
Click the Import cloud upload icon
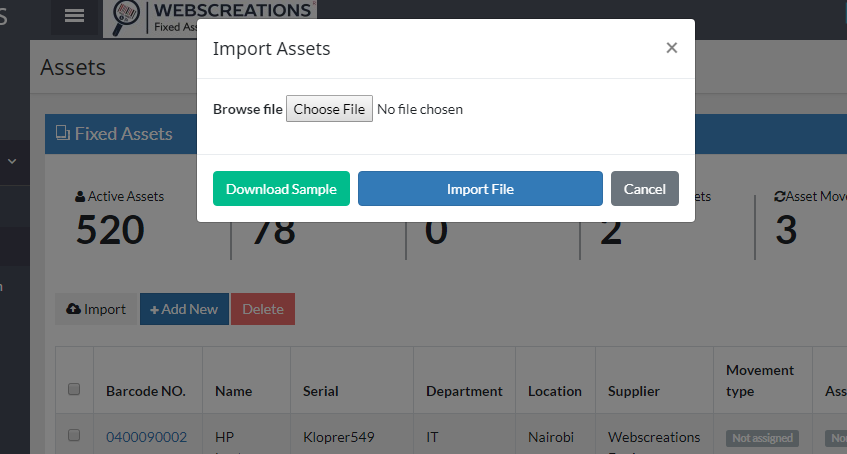[73, 309]
